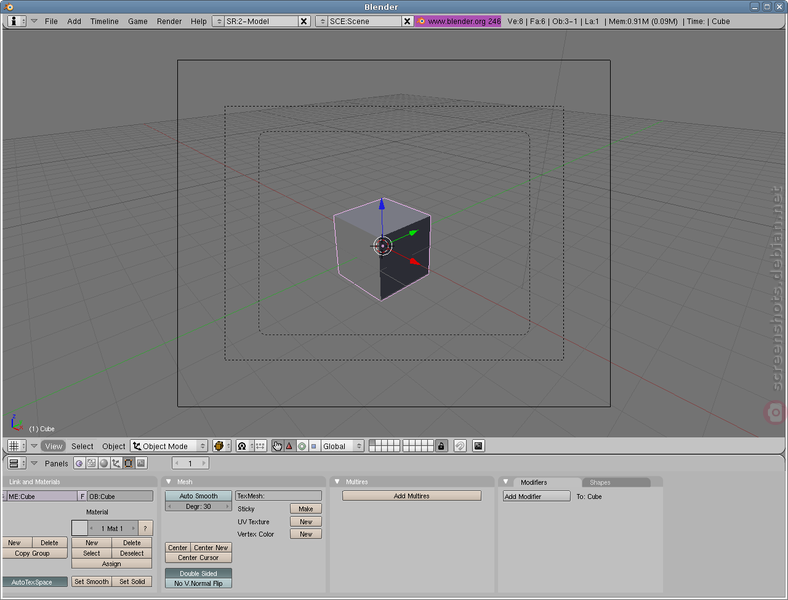Toggle Auto Smooth button
Screen dimensions: 788x600
pyautogui.click(x=199, y=496)
